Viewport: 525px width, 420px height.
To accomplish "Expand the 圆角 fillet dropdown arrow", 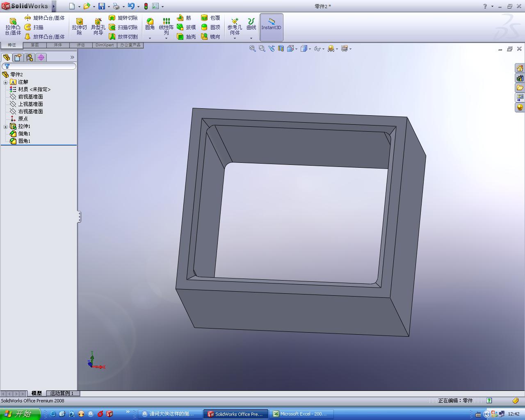I will point(150,38).
